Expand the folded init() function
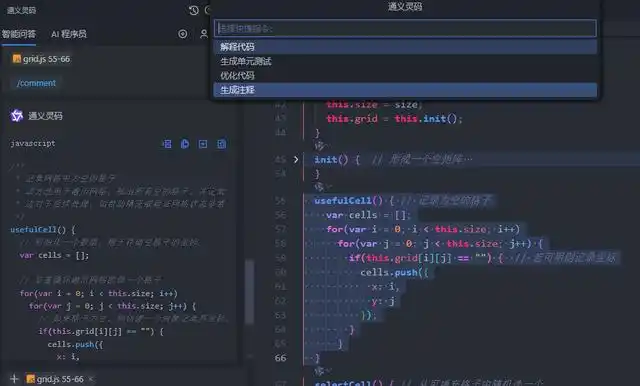 coord(296,160)
